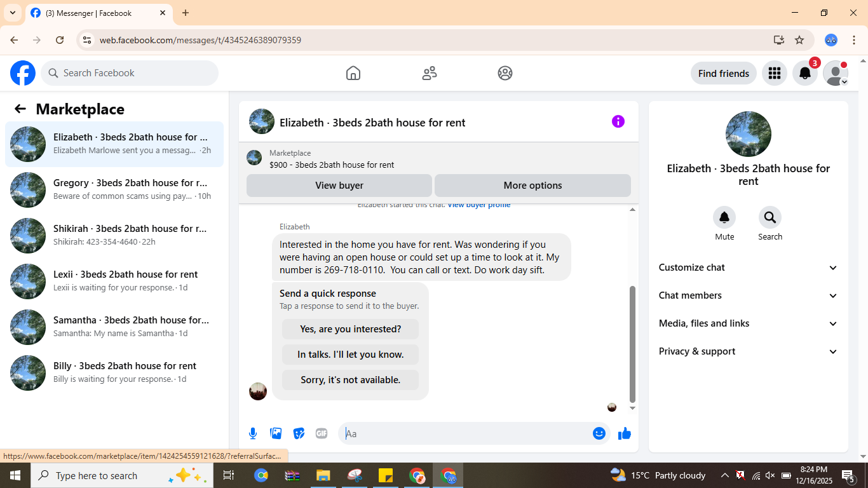868x488 pixels.
Task: Open View buyer profile link
Action: (x=479, y=205)
